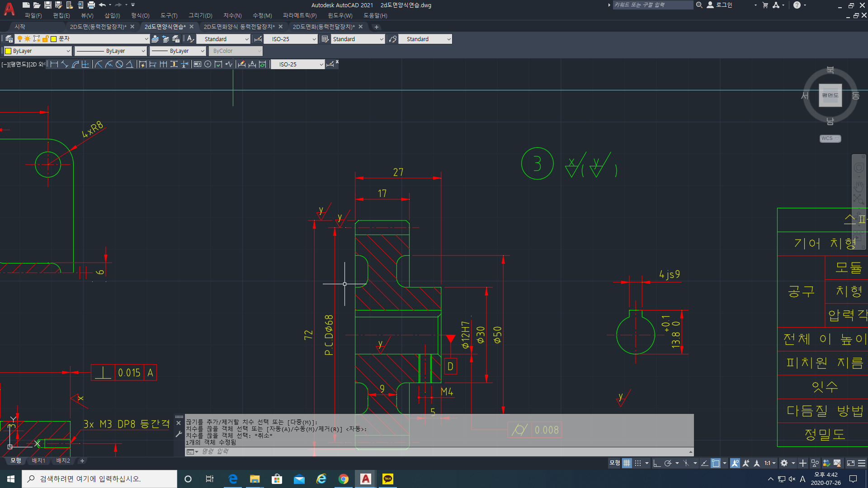
Task: Expand the ISO-25 dimension style dropdown
Action: pos(314,39)
